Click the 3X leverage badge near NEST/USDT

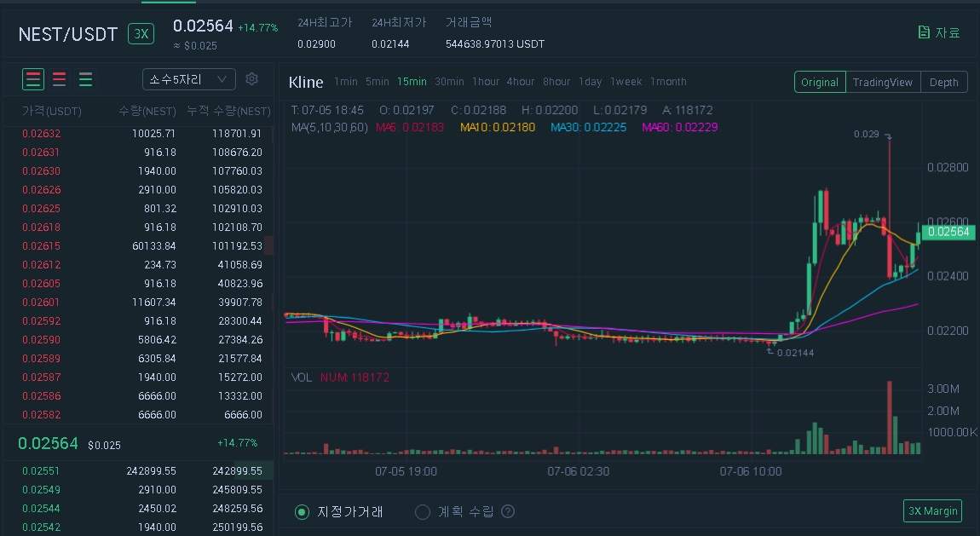tap(141, 34)
